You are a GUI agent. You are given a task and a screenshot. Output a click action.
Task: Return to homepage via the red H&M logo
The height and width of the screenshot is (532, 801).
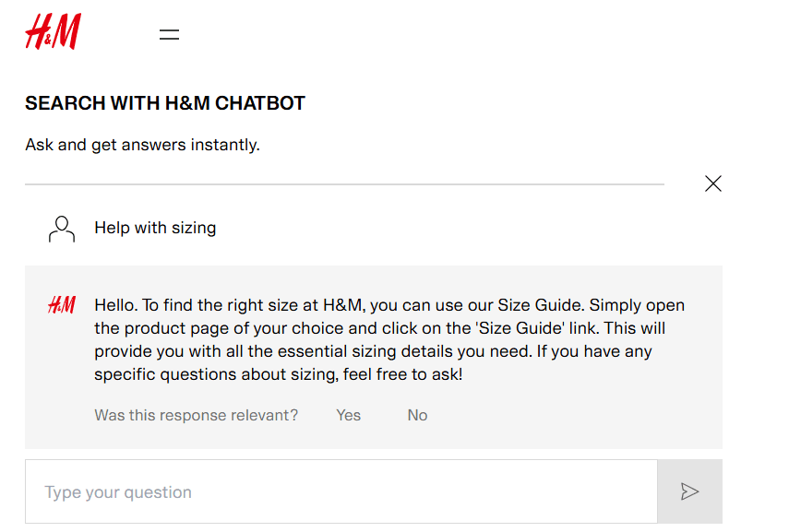pyautogui.click(x=52, y=30)
